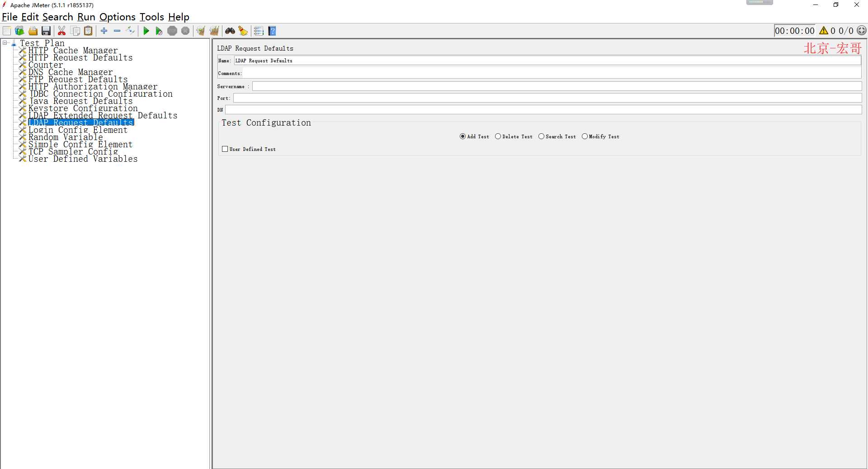Select DNS Cache Manager in tree
This screenshot has height=469, width=868.
[71, 72]
